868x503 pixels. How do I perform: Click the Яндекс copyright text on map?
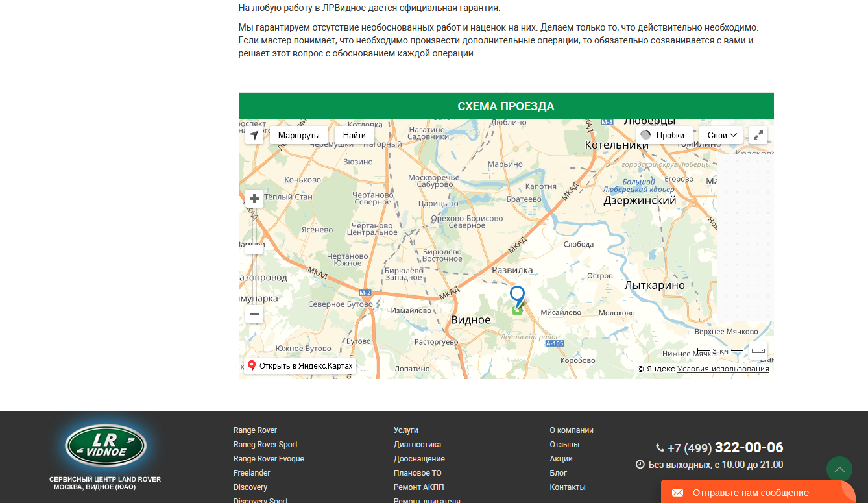656,369
